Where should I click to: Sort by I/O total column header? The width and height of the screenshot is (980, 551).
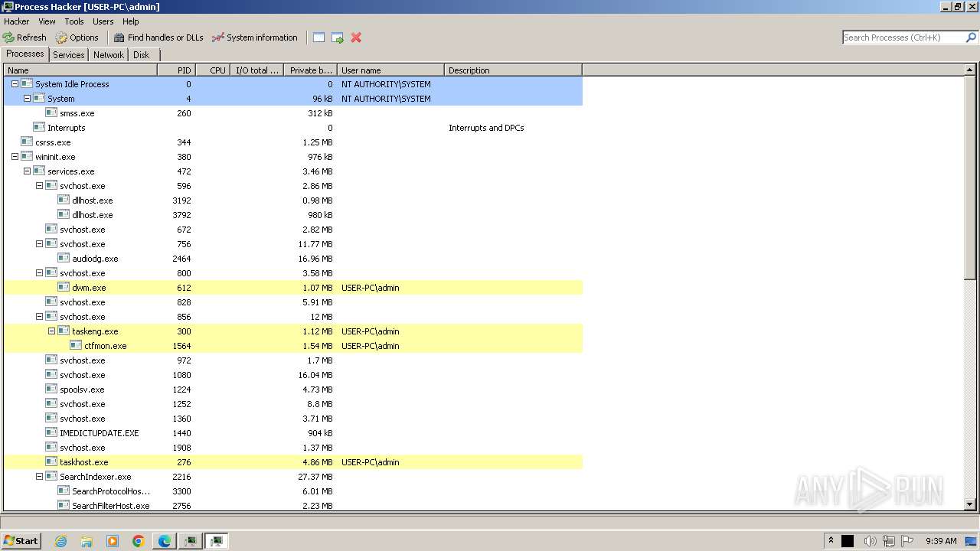click(x=257, y=70)
